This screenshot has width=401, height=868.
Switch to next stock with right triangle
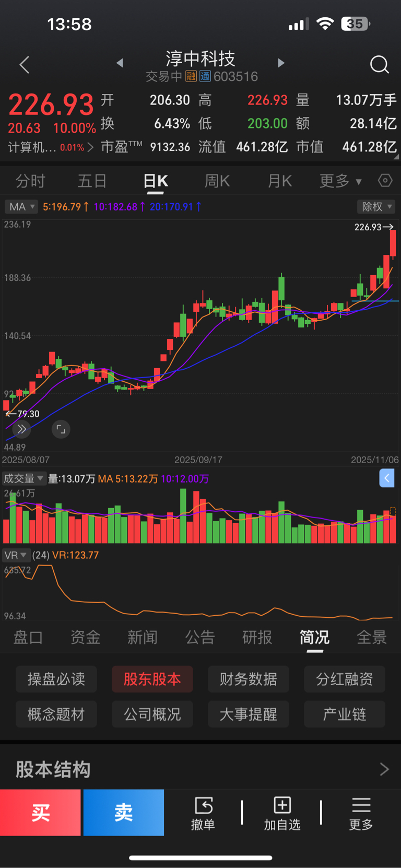tap(281, 63)
